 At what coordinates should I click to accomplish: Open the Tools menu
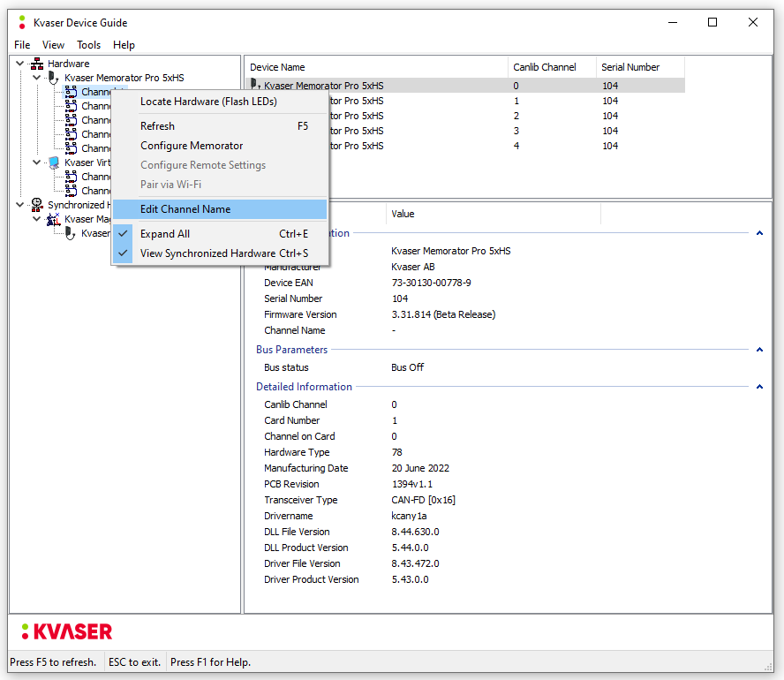point(88,45)
